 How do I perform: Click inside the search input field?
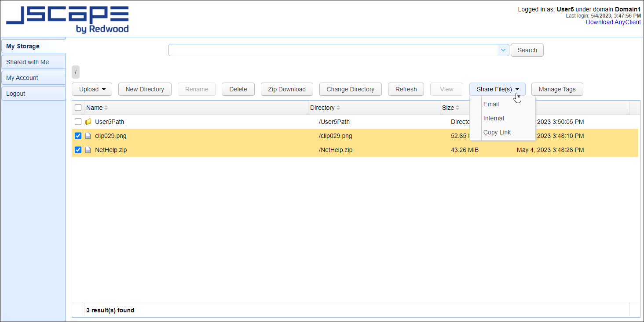[333, 50]
